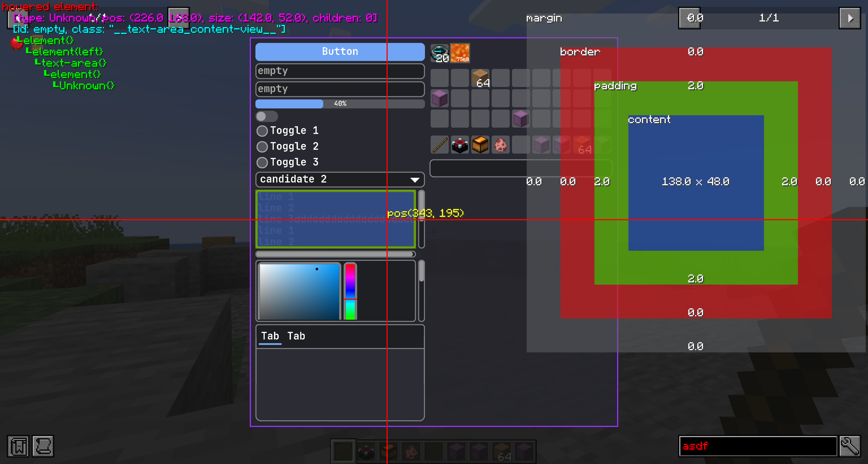Open the candidate 2 dropdown

click(340, 179)
